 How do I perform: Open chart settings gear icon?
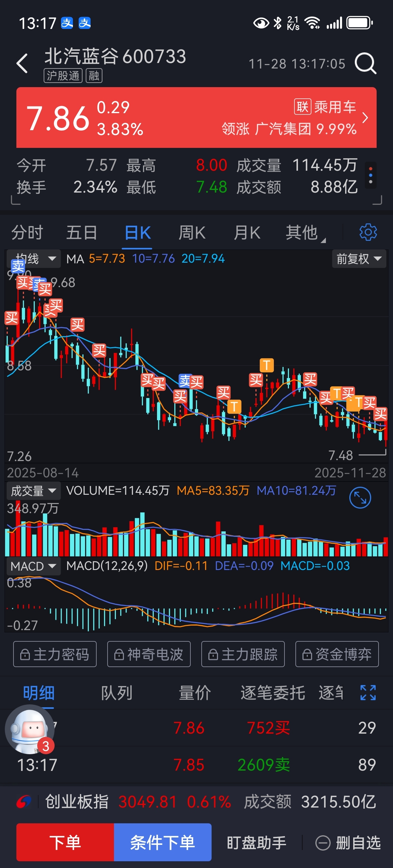click(x=368, y=232)
